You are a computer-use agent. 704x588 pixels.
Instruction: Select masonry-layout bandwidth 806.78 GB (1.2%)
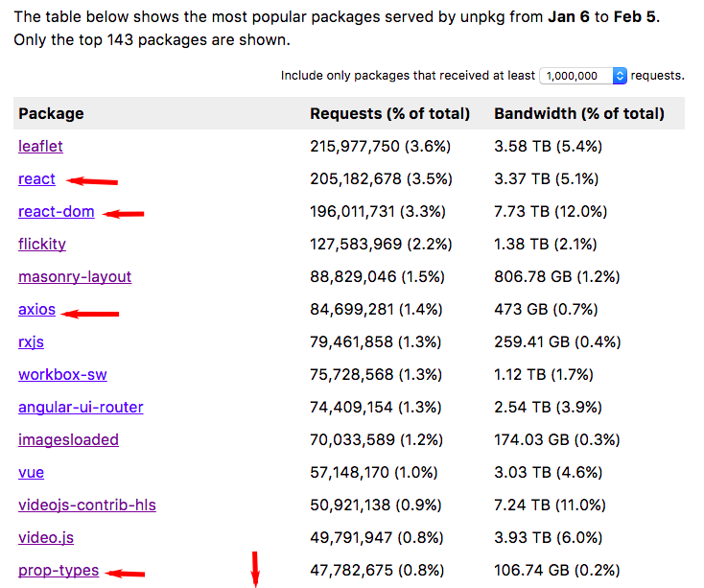pos(557,277)
